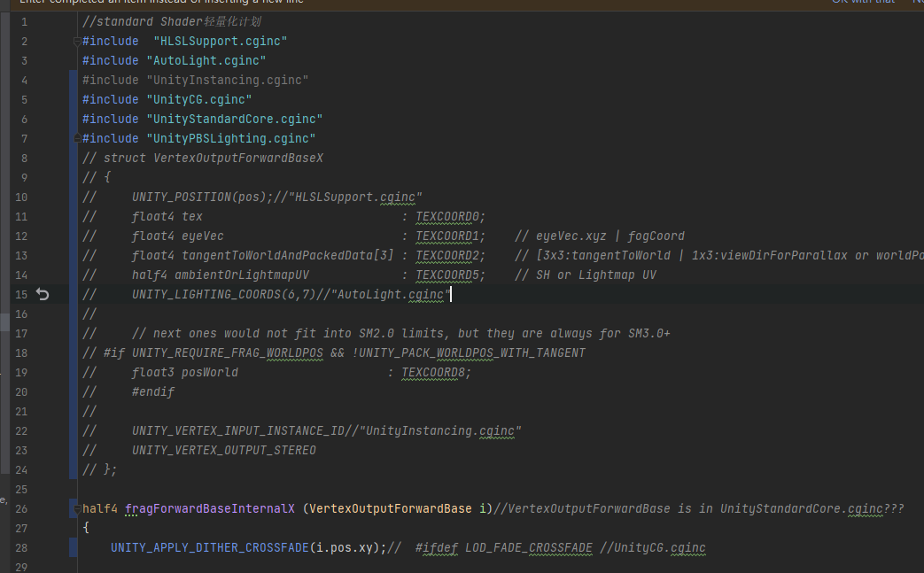Image resolution: width=924 pixels, height=573 pixels.
Task: Collapse the fold marker on line 7
Action: point(78,138)
